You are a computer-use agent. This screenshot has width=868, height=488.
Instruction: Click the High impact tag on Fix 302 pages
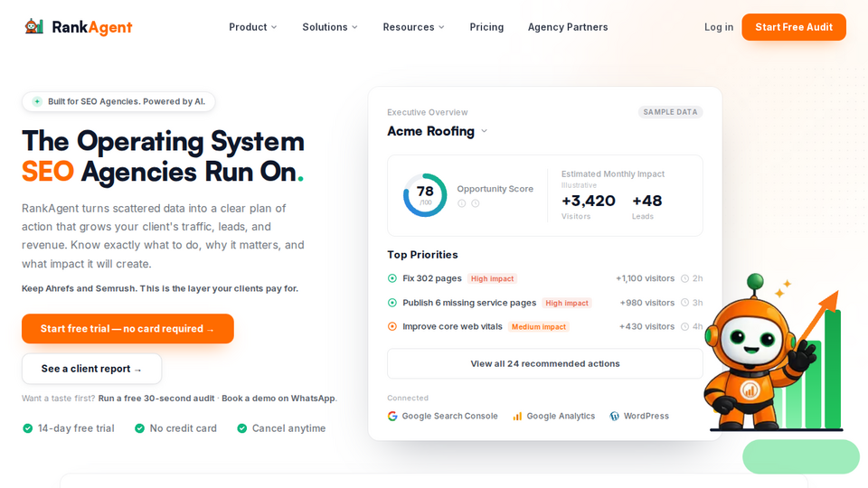point(492,279)
